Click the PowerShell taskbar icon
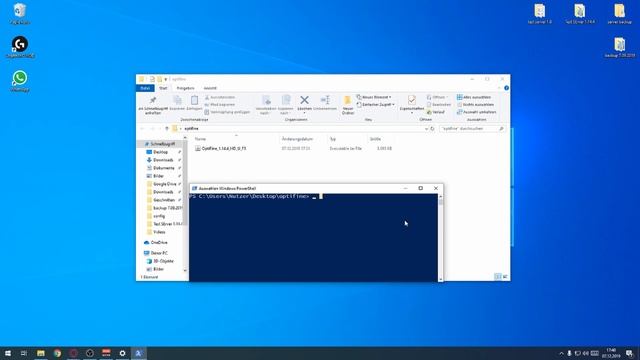Screen dimensions: 640x360 pyautogui.click(x=138, y=353)
